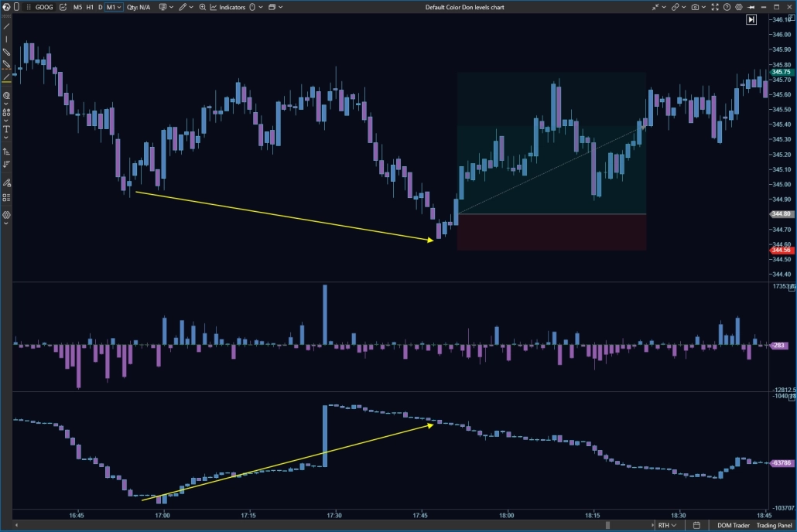Click the scroll-left arrow on time axis

click(17, 525)
